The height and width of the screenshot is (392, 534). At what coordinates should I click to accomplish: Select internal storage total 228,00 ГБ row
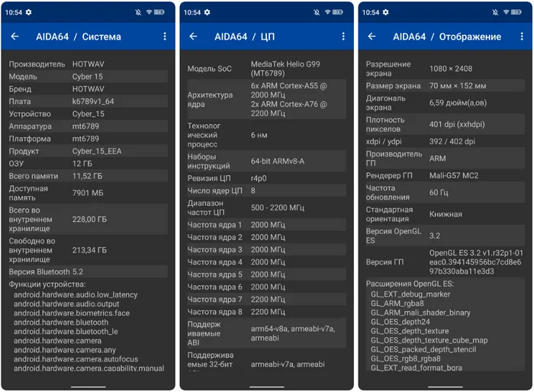[x=88, y=220]
